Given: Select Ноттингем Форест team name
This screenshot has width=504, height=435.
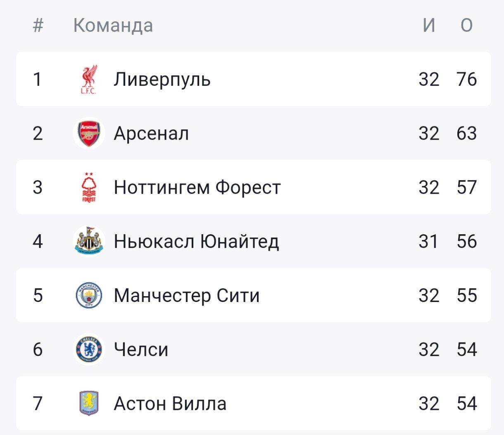Looking at the screenshot, I should (x=197, y=188).
